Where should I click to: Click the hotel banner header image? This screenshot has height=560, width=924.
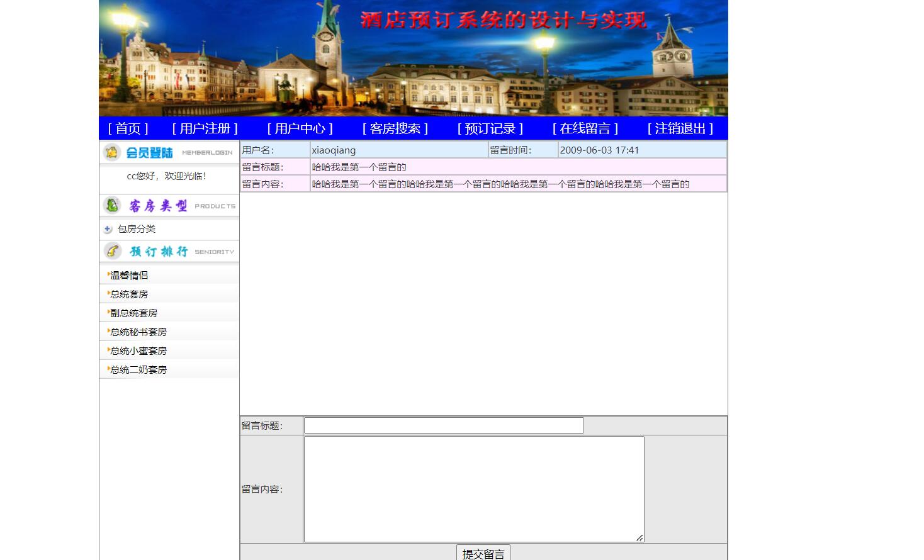[x=413, y=58]
